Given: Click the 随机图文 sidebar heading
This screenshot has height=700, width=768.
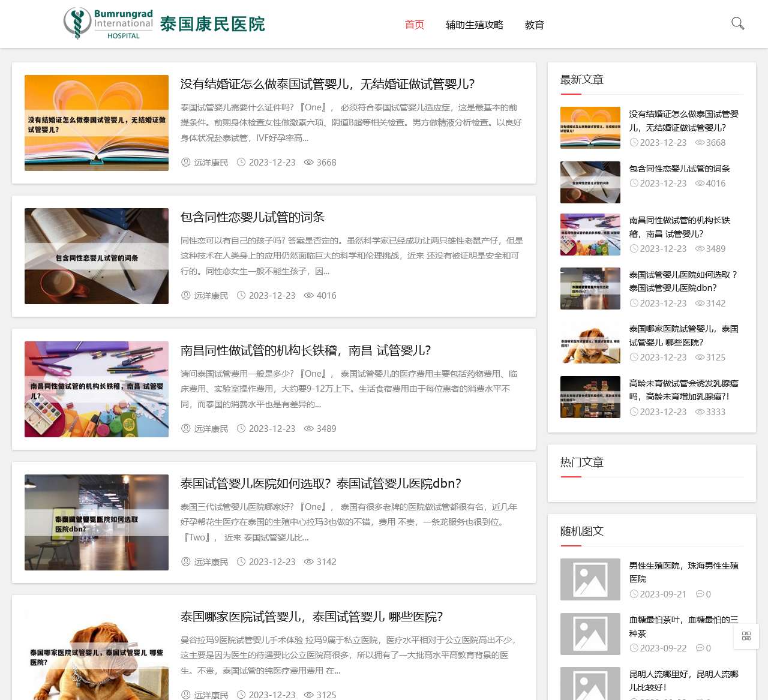Looking at the screenshot, I should click(582, 531).
